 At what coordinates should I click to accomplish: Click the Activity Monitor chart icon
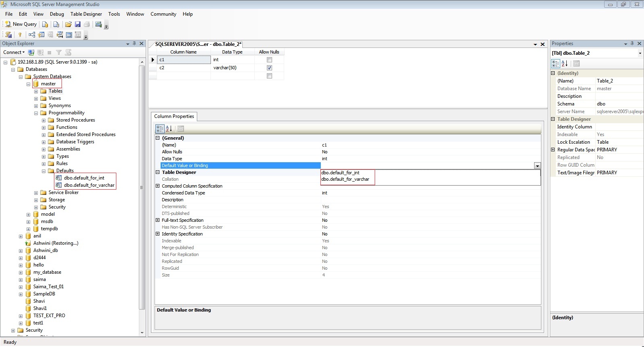(98, 24)
